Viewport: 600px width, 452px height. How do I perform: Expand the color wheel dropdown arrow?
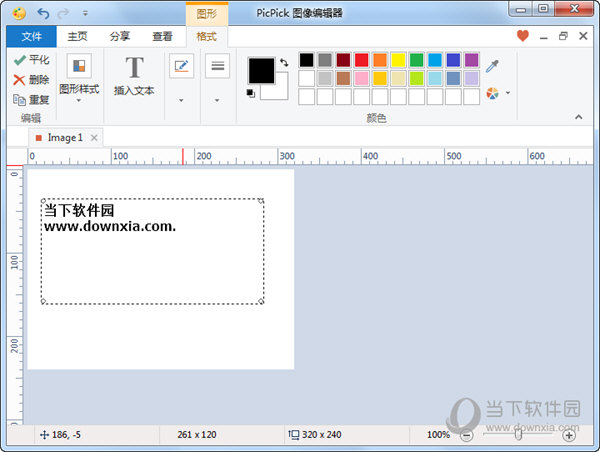508,93
